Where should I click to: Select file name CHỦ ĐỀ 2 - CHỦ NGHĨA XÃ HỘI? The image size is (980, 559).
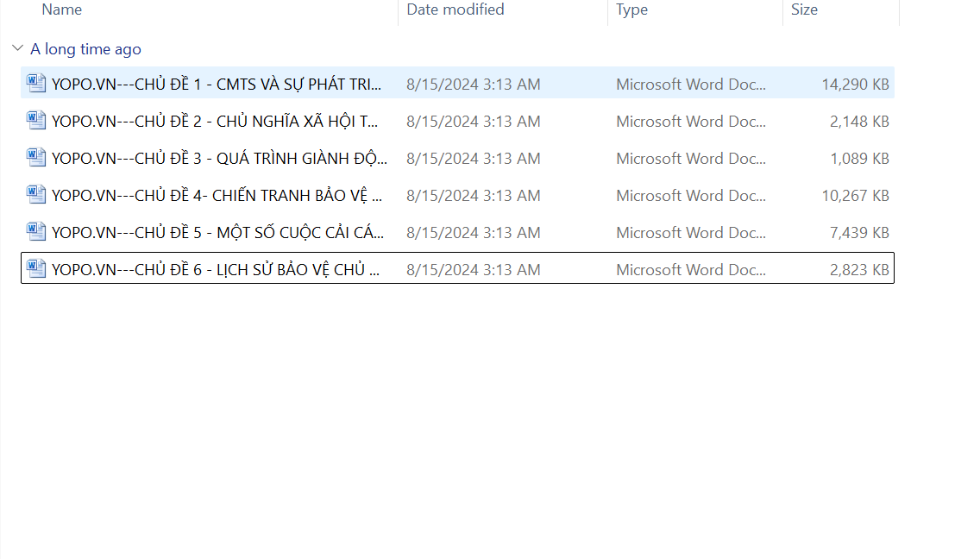tap(216, 121)
